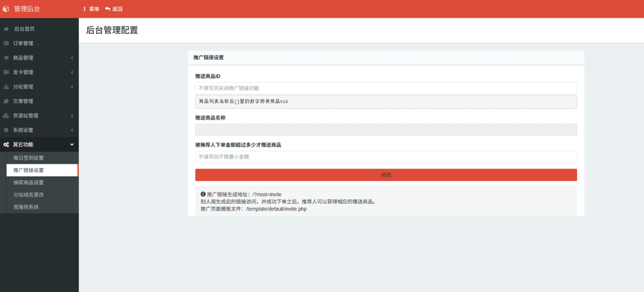Go to 分站域名更改 in sidebar
The image size is (644, 292).
29,195
